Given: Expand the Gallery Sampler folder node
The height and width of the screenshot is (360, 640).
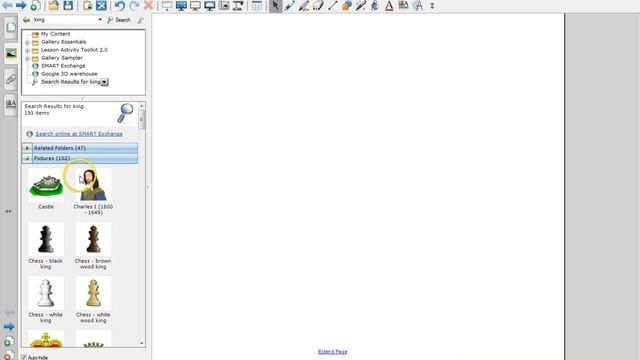Looking at the screenshot, I should [27, 58].
